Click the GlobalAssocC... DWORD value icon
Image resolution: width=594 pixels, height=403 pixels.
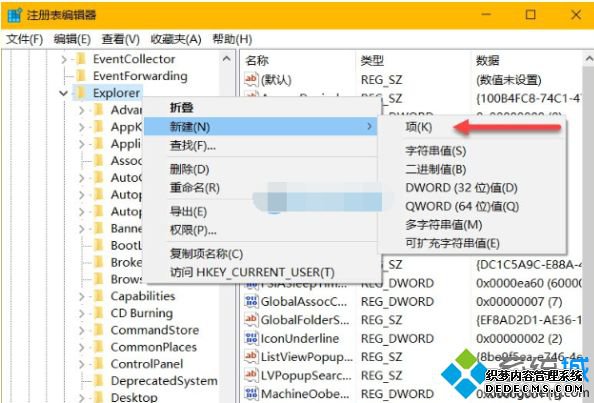click(x=251, y=301)
